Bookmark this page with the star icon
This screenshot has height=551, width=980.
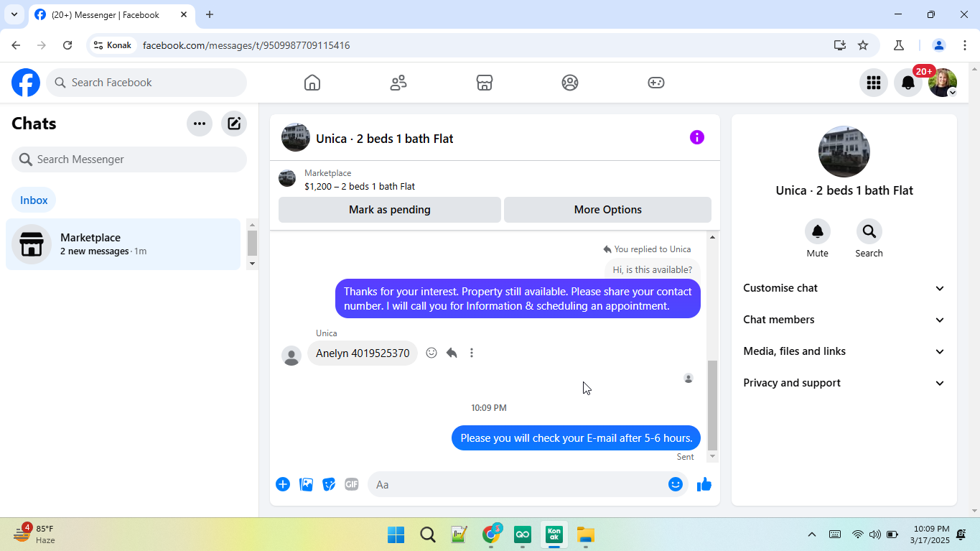tap(863, 45)
